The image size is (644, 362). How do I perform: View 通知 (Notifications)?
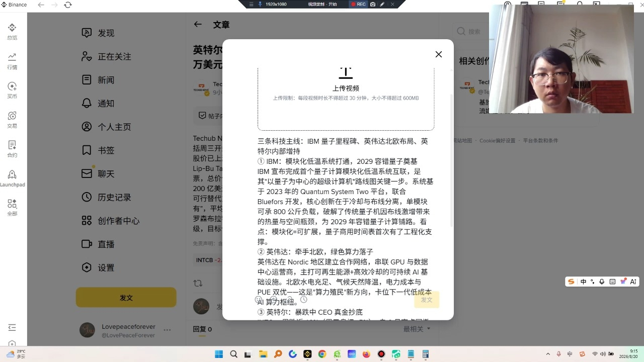(98, 103)
